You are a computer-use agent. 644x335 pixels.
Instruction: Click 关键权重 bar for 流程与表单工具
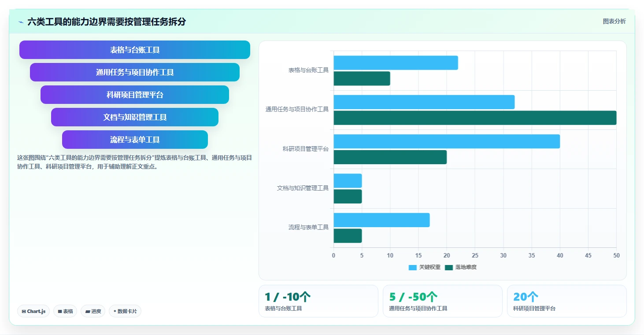[381, 220]
